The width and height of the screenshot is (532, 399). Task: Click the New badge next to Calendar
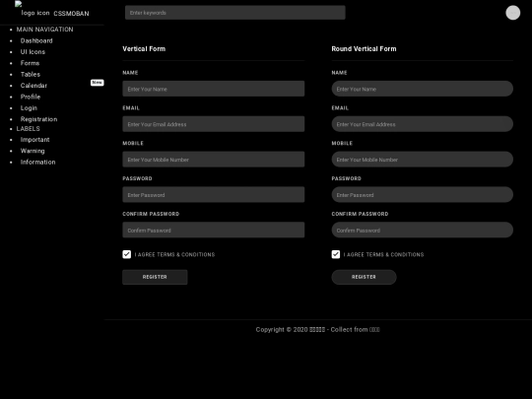click(97, 83)
